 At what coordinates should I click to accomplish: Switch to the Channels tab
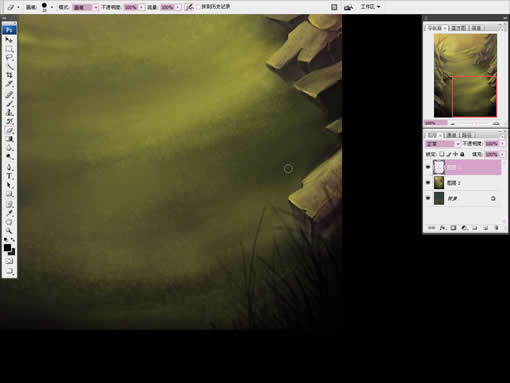click(x=451, y=135)
